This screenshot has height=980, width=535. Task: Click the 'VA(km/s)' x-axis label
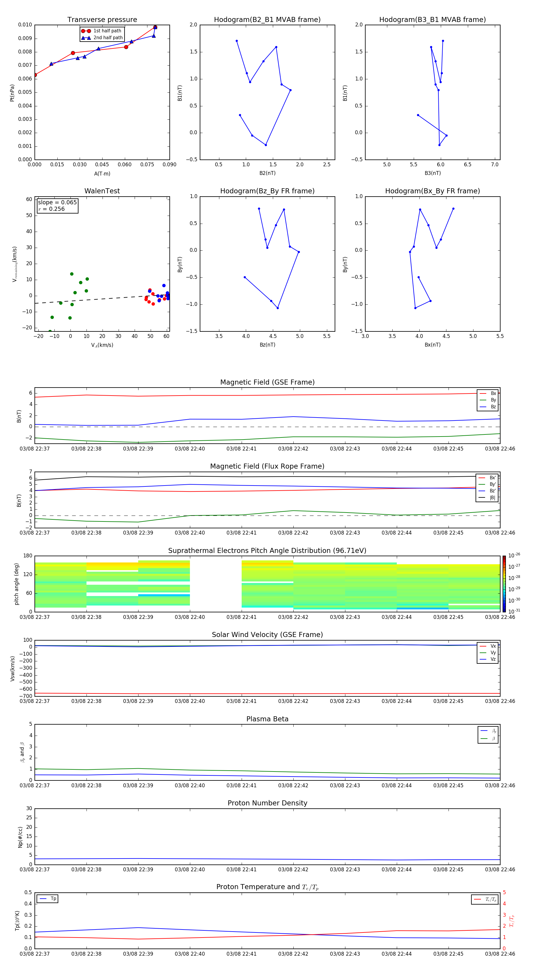[x=102, y=345]
